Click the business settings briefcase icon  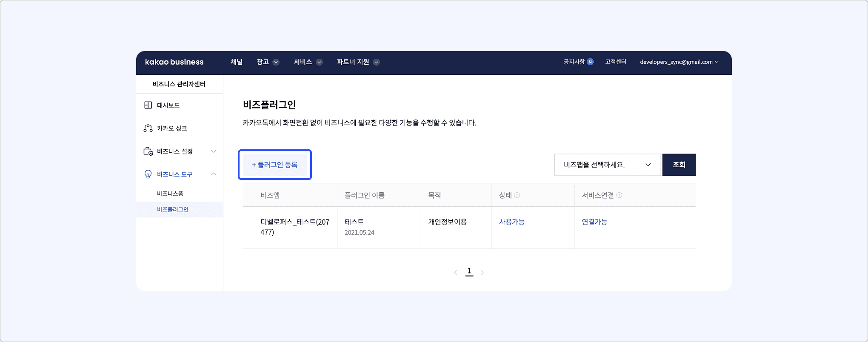[x=148, y=151]
